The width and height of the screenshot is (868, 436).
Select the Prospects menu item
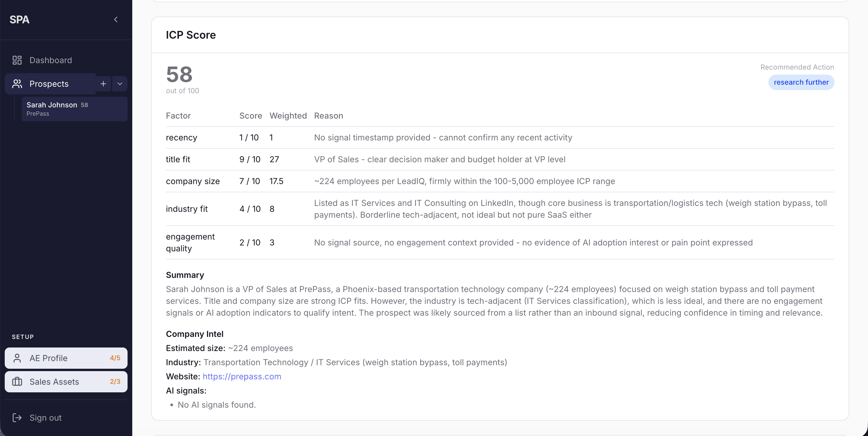49,84
